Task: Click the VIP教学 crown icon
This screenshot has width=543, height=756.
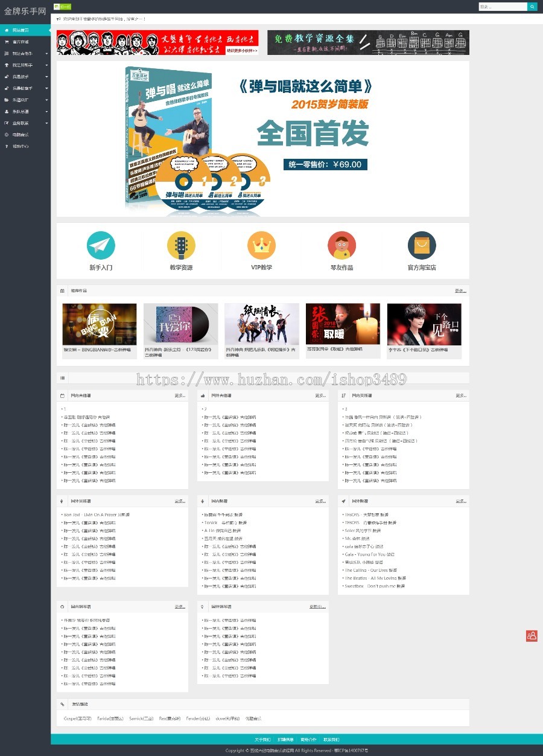Action: 261,246
